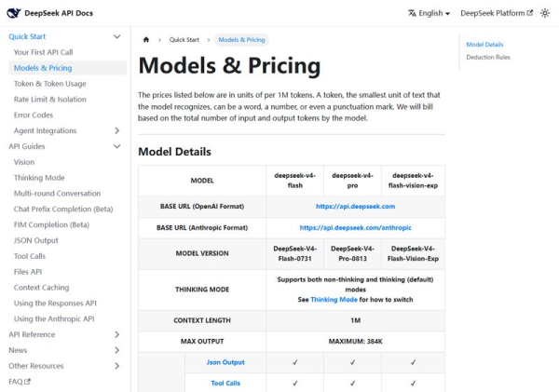Click Quick Start sidebar heading

(x=27, y=36)
